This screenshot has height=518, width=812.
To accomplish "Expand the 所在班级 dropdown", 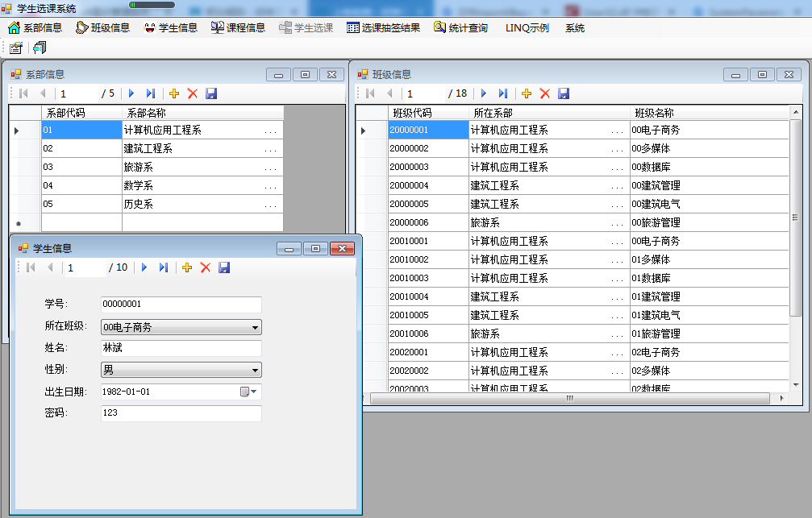I will coord(255,328).
